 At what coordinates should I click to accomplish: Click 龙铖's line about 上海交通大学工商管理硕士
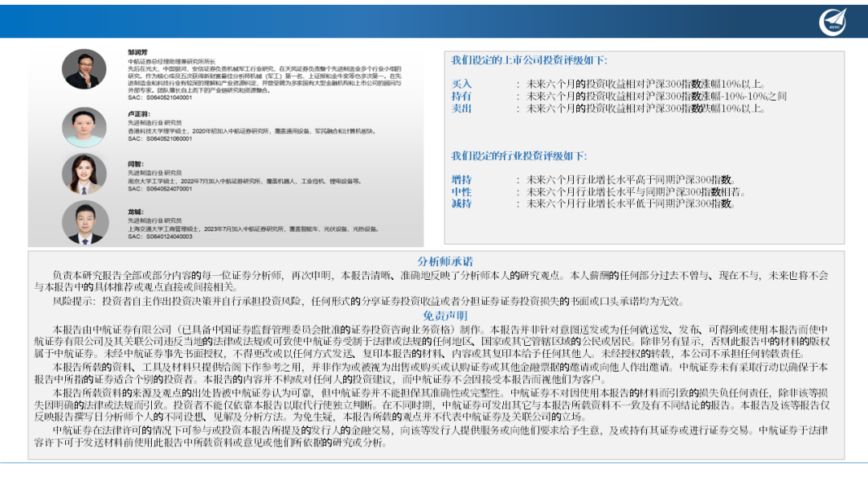(254, 228)
